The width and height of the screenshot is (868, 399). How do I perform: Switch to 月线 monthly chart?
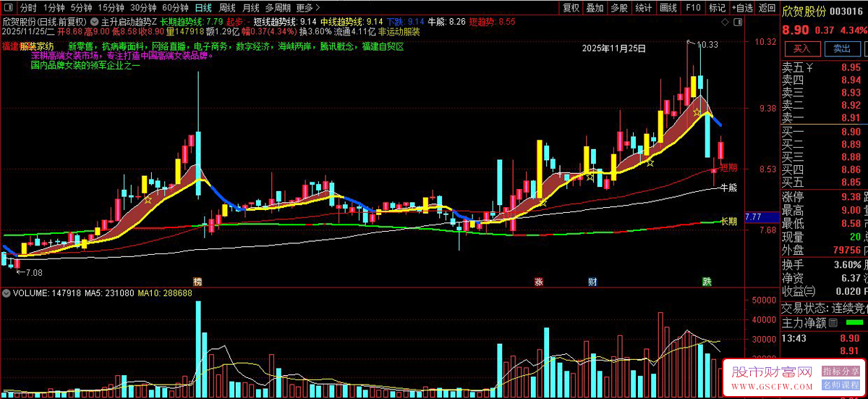click(250, 8)
